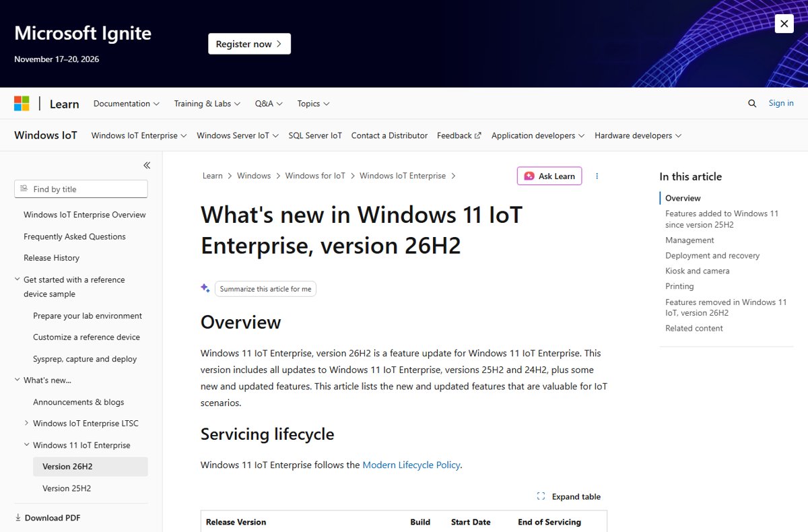Open Sysprep, capture and deploy
This screenshot has height=532, width=808.
(85, 359)
